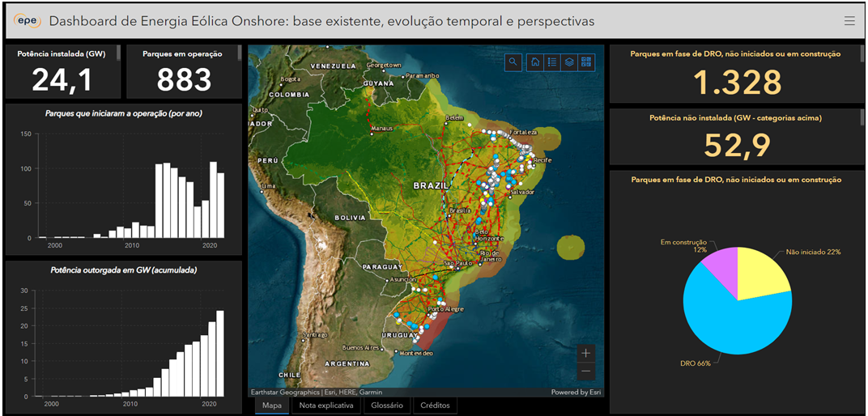The image size is (868, 416).
Task: Switch to the Mapa tab
Action: pos(272,405)
